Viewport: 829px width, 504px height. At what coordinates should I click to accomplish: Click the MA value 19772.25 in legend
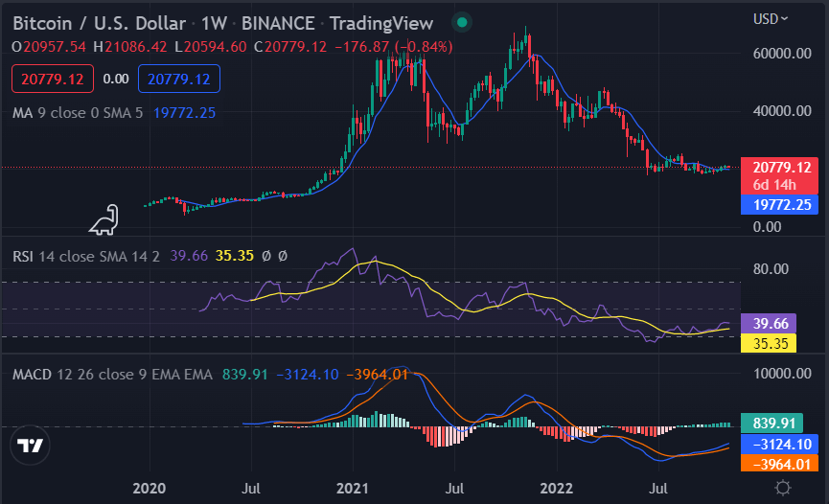(x=184, y=113)
